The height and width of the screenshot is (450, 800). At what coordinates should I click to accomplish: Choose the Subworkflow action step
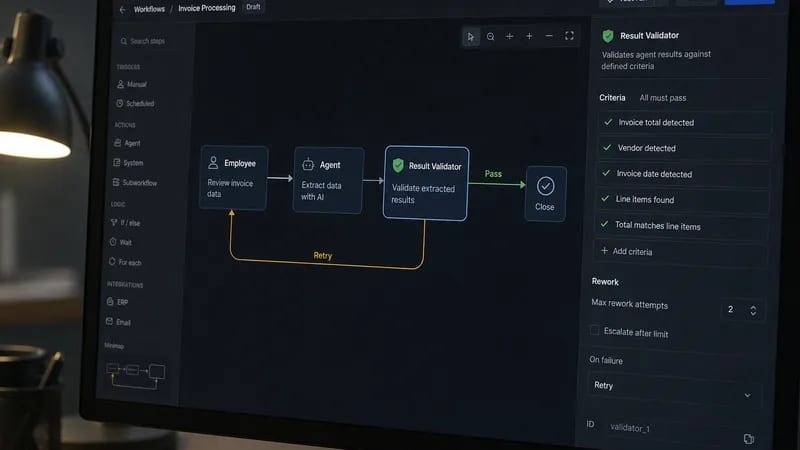click(136, 182)
